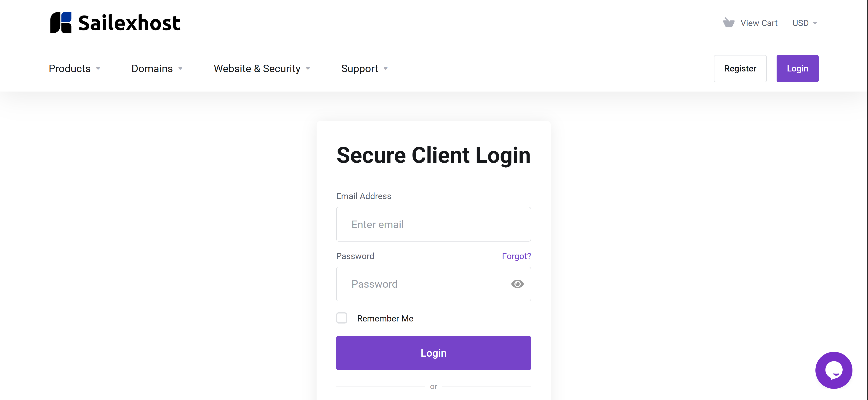The image size is (868, 400).
Task: Click the Sailexhost logo icon
Action: click(x=61, y=23)
